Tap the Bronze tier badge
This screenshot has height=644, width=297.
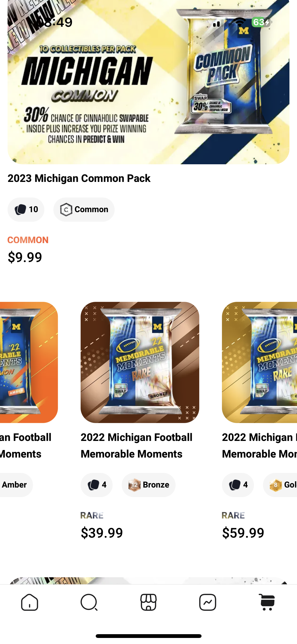coord(149,485)
